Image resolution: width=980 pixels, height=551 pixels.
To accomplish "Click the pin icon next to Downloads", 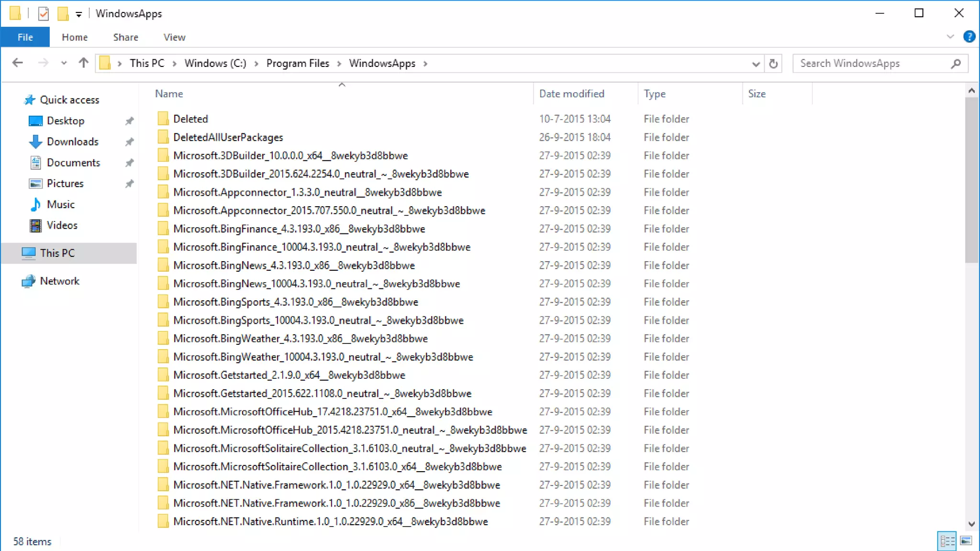I will pyautogui.click(x=129, y=142).
